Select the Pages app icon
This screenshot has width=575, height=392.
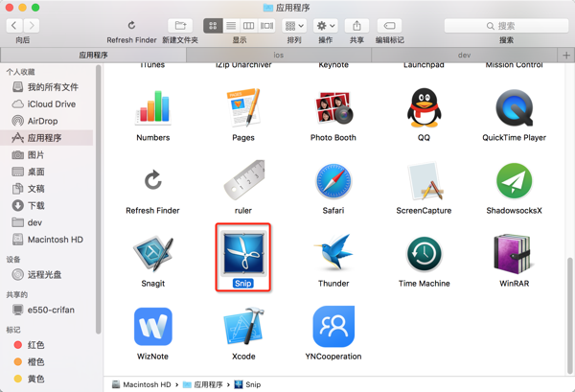tap(243, 107)
